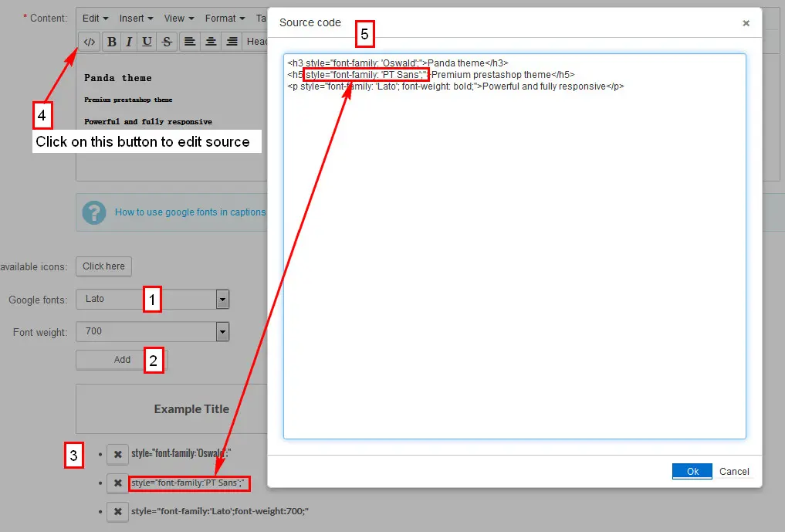Remove the PT Sans font style entry
The height and width of the screenshot is (532, 785).
pyautogui.click(x=117, y=483)
